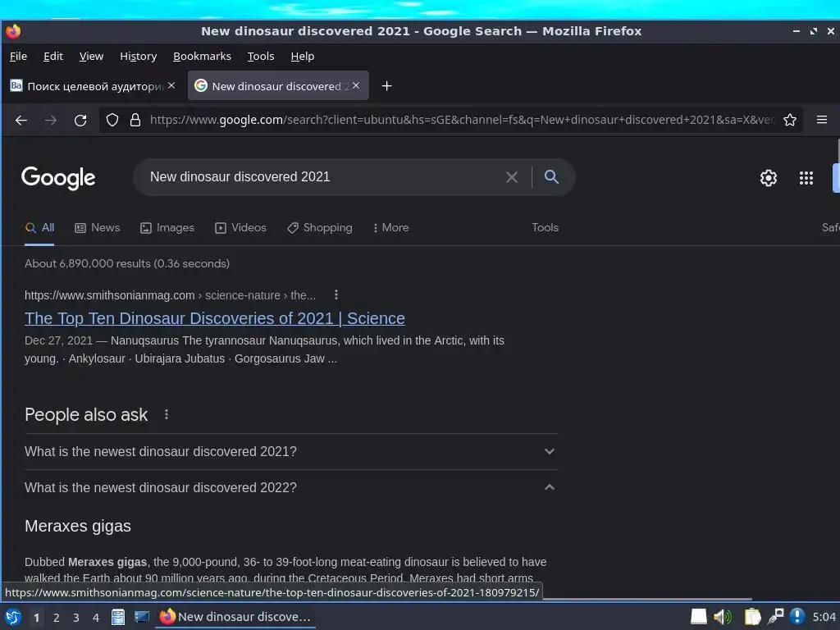Switch to the Поиск целевой аудитории tab
The image size is (840, 630).
pos(94,85)
